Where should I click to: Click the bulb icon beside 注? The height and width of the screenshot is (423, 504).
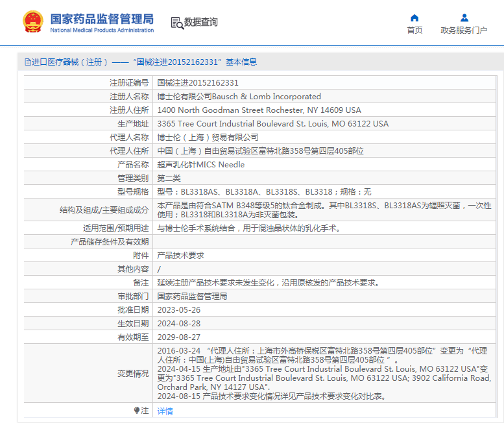click(x=137, y=411)
